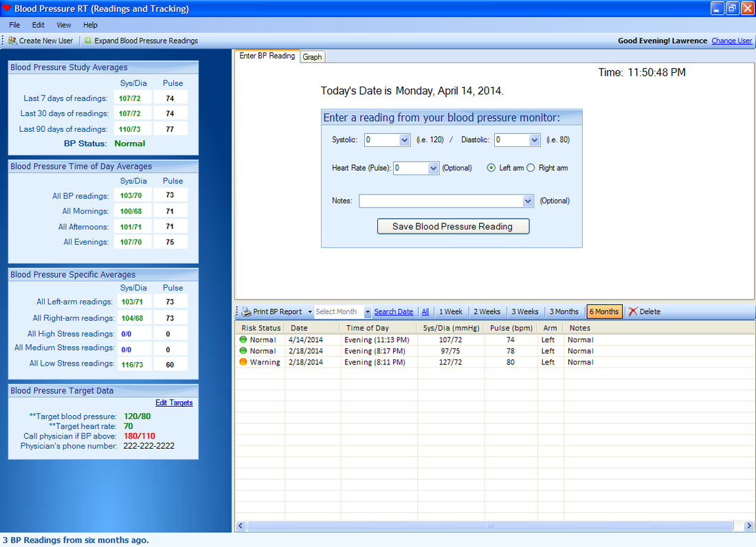Viewport: 756px width, 547px height.
Task: Click the Create New User icon
Action: click(x=12, y=41)
